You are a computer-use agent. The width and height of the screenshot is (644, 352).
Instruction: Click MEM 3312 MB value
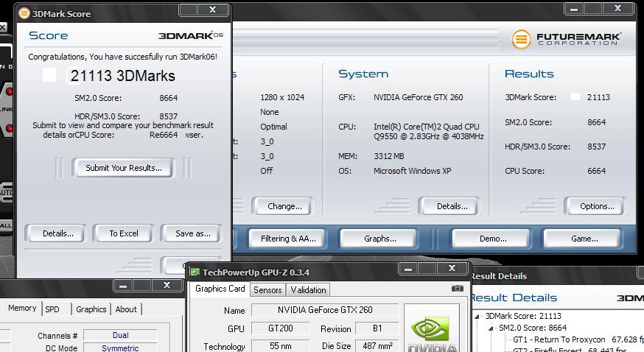click(388, 156)
